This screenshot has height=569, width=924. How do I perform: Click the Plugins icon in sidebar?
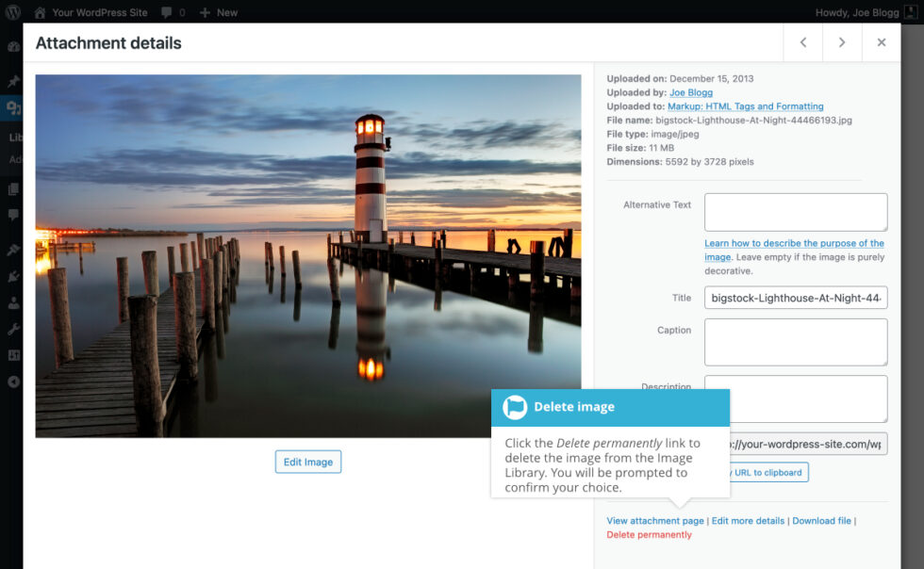[x=12, y=275]
